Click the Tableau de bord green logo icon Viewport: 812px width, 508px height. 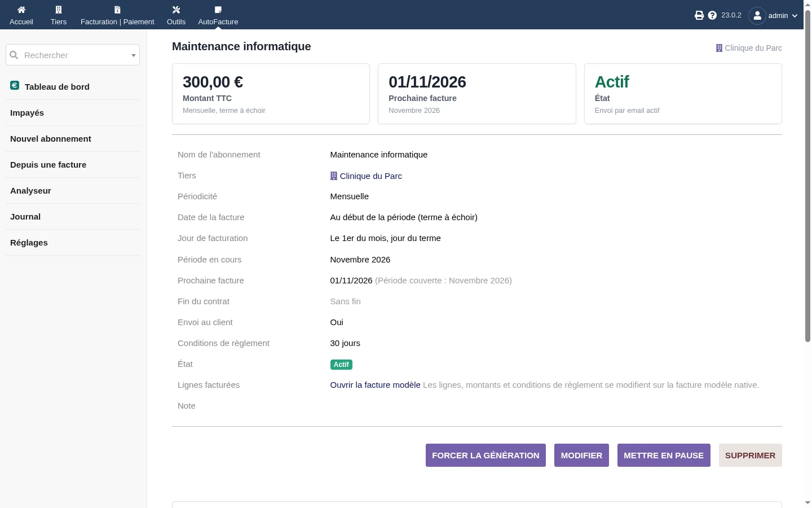click(15, 85)
